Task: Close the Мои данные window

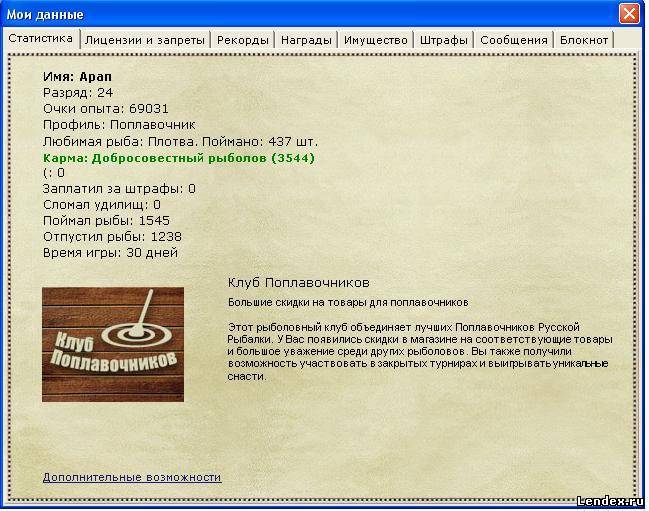Action: click(629, 14)
